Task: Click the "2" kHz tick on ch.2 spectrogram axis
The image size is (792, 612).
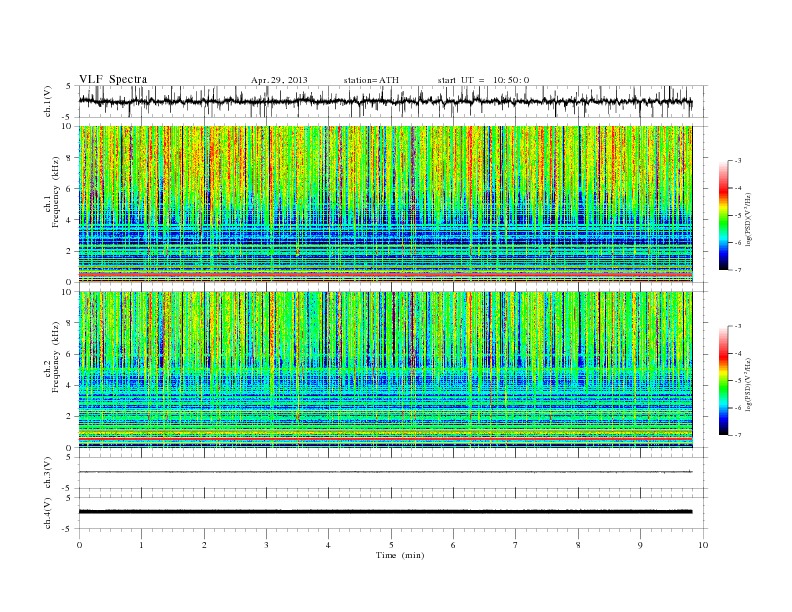Action: coord(69,417)
